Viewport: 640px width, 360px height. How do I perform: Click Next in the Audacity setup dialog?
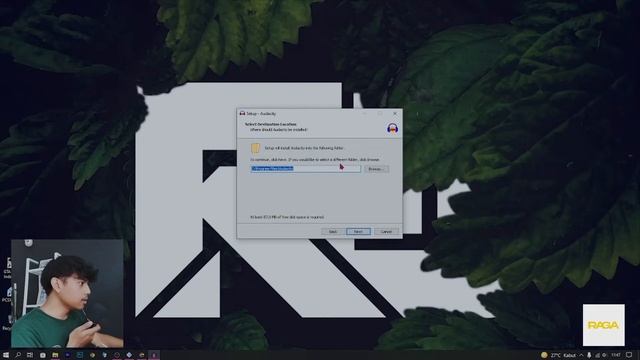tap(358, 231)
